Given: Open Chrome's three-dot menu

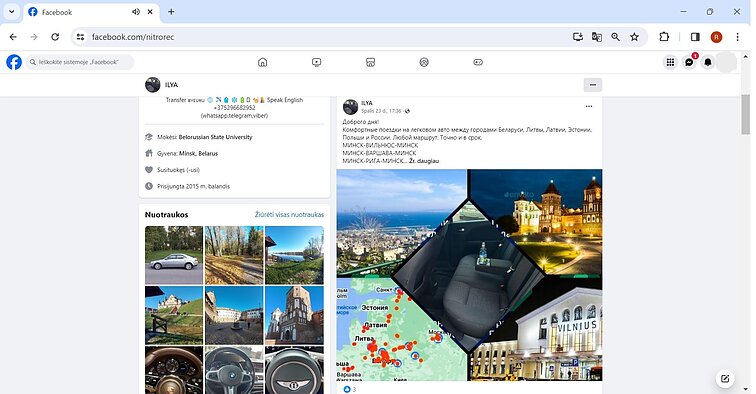Looking at the screenshot, I should [x=737, y=37].
